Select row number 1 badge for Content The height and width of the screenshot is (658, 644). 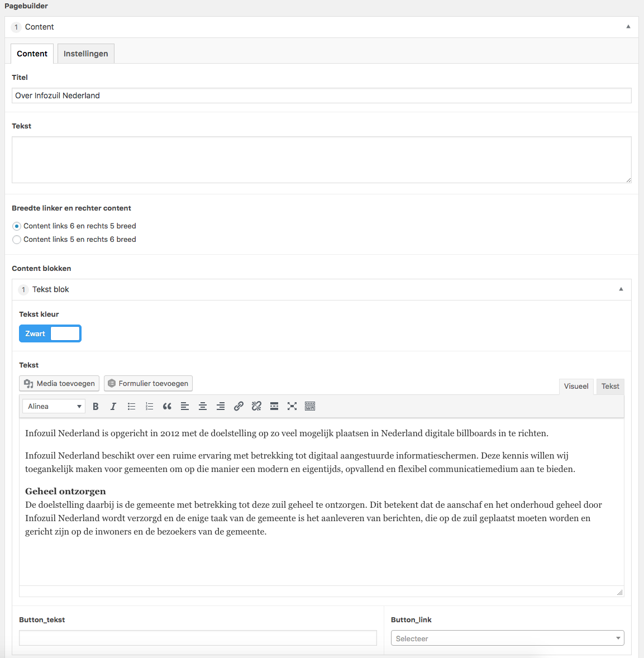(x=16, y=27)
